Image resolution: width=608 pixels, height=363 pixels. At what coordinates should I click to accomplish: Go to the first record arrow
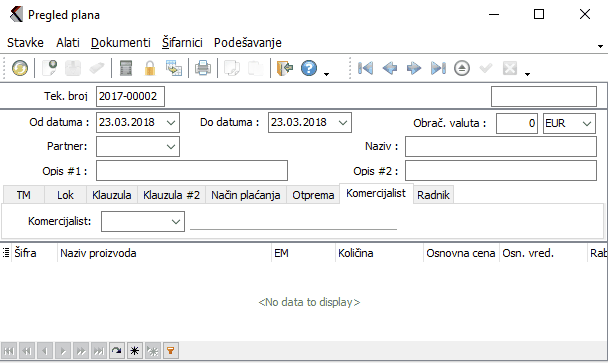[365, 68]
